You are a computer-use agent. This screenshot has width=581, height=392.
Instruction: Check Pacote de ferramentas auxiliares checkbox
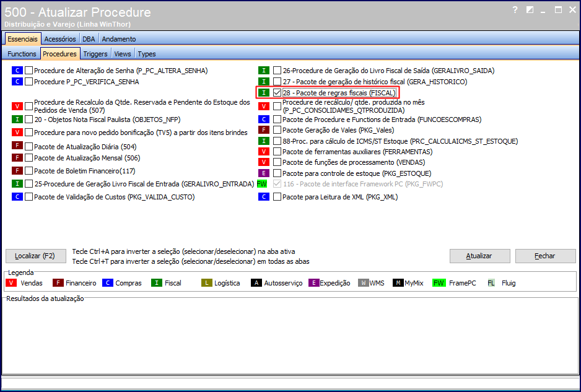pyautogui.click(x=277, y=152)
